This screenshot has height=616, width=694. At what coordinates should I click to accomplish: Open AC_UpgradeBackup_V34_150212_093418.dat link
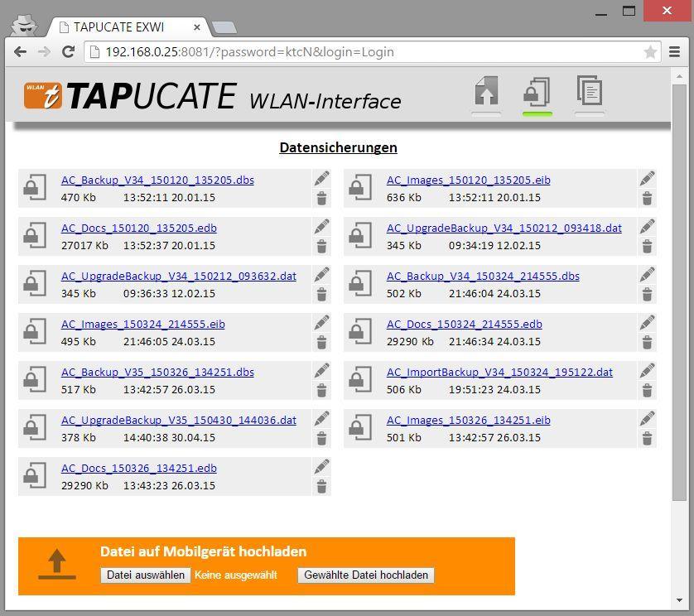[x=504, y=229]
